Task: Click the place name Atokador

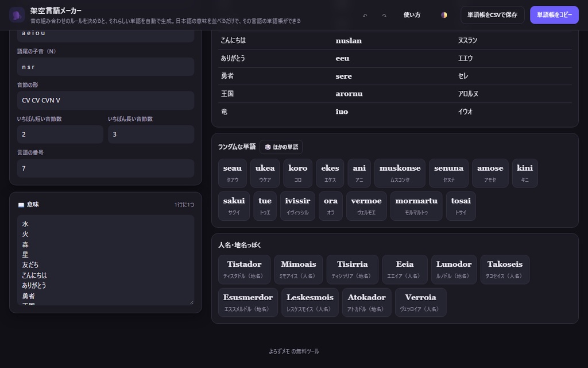Action: [367, 302]
